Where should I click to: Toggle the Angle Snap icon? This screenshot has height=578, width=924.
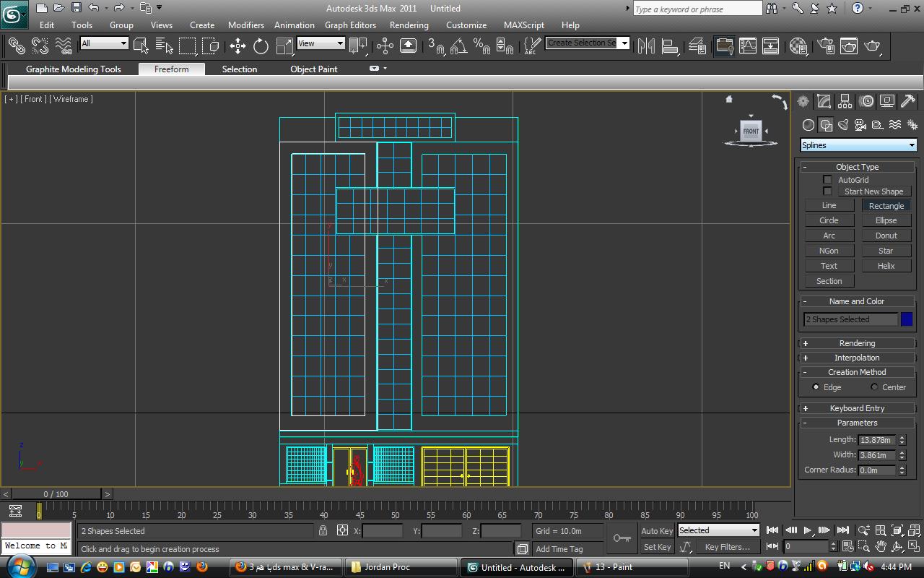pos(458,46)
